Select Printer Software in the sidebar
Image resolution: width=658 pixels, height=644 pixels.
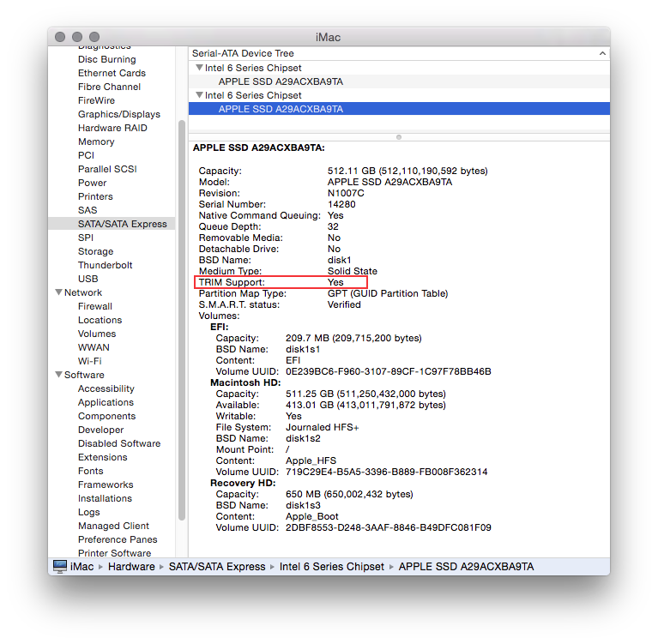pos(115,553)
